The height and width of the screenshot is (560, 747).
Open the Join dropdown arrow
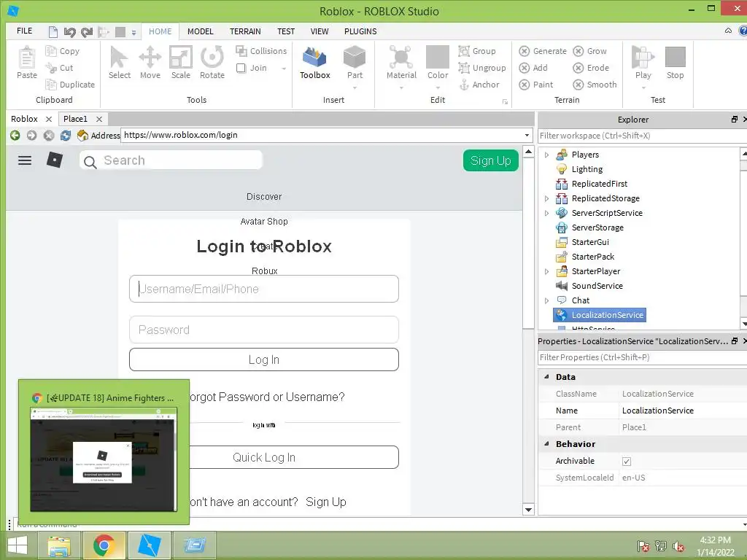[284, 69]
